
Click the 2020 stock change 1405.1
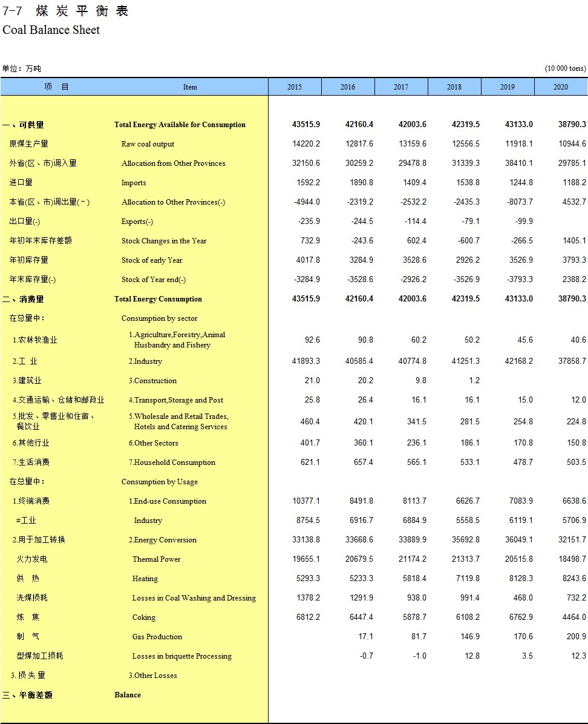[574, 241]
